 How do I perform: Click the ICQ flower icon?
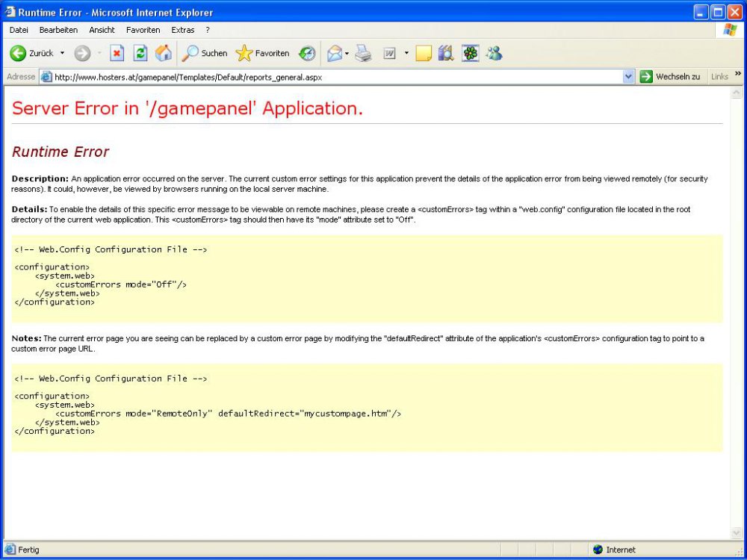tap(470, 54)
